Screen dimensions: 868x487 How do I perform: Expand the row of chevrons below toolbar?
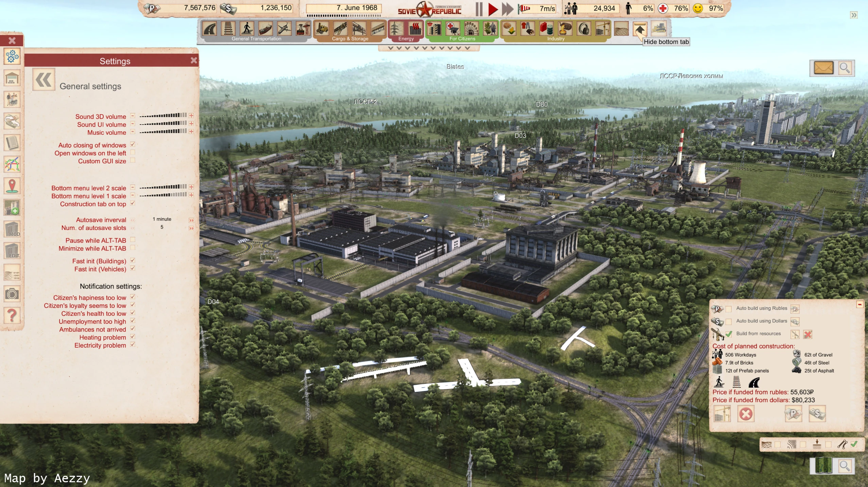[429, 48]
